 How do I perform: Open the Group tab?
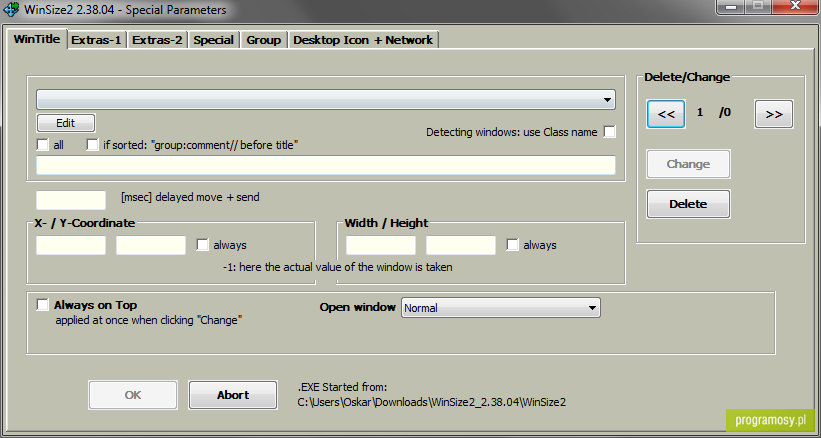264,40
